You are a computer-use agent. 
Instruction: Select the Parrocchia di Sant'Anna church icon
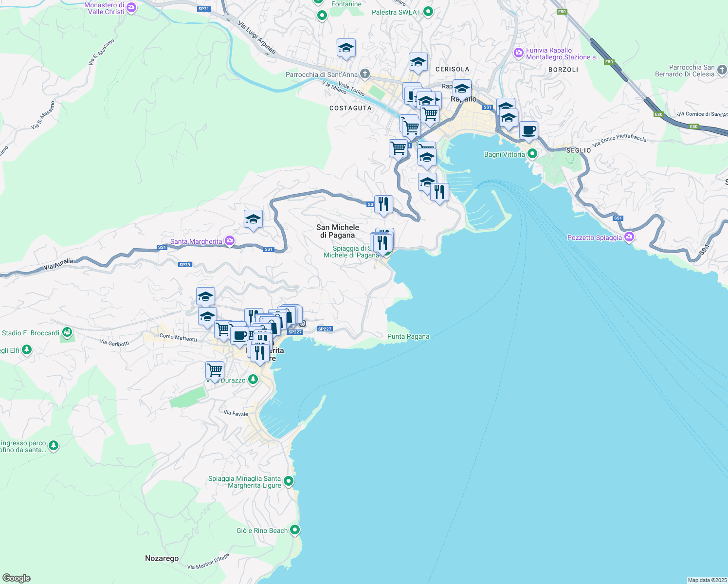(364, 74)
